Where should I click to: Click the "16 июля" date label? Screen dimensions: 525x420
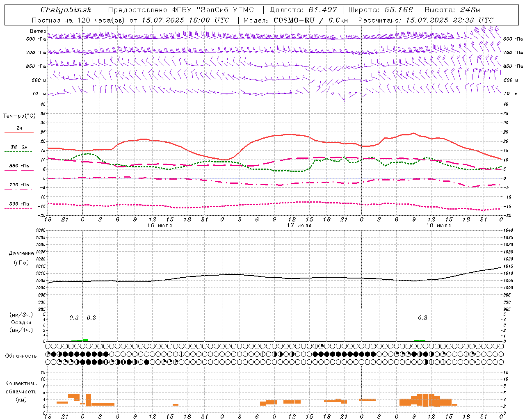[160, 225]
